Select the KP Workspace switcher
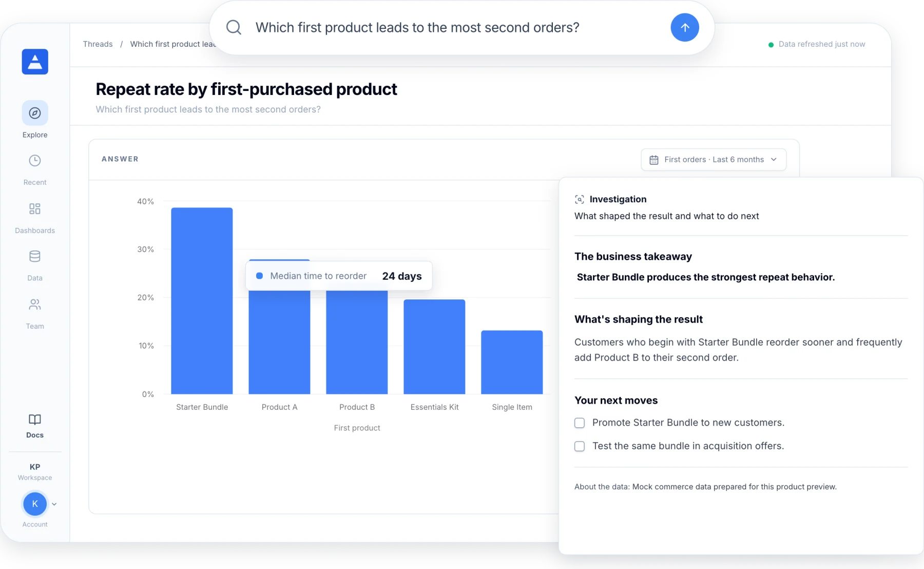924x569 pixels. (x=35, y=471)
